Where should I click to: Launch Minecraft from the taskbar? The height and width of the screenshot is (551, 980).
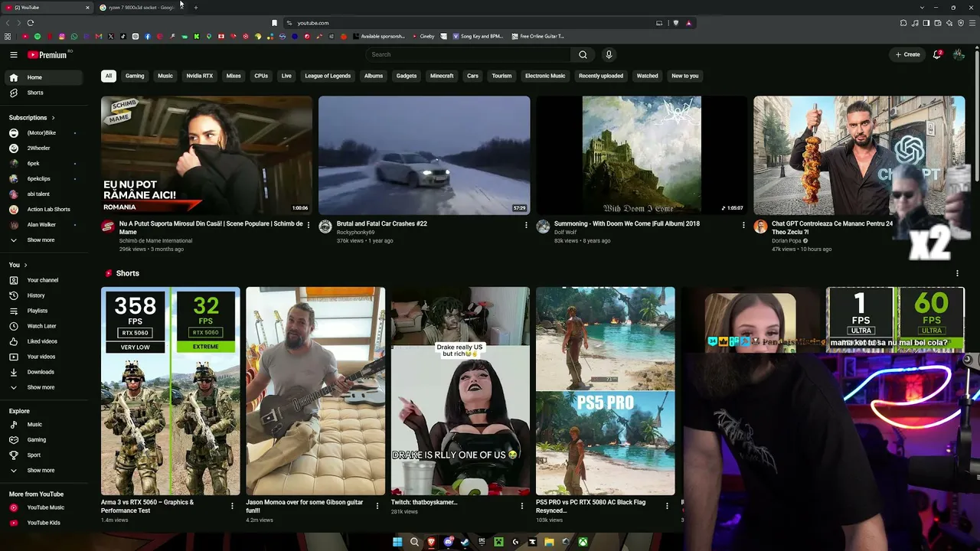tap(498, 542)
